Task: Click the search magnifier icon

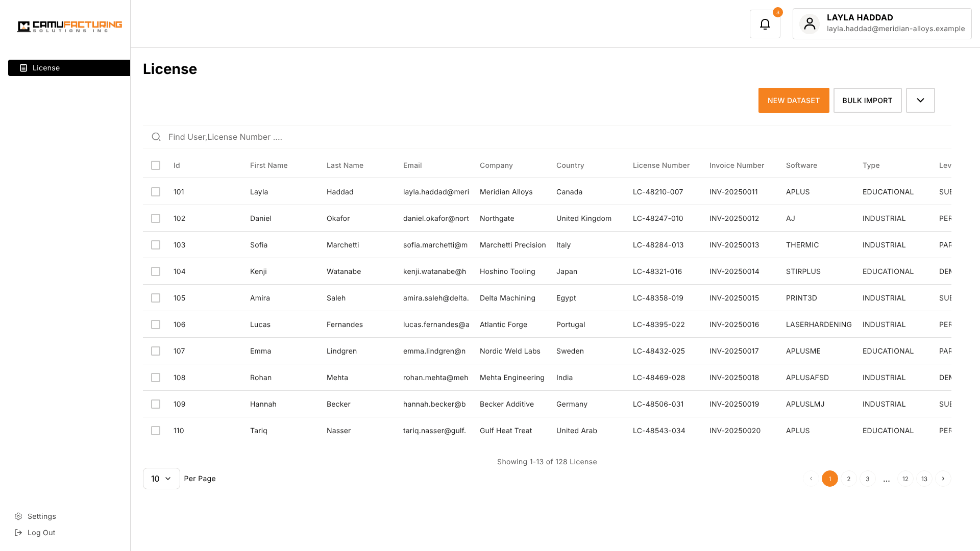Action: point(156,137)
